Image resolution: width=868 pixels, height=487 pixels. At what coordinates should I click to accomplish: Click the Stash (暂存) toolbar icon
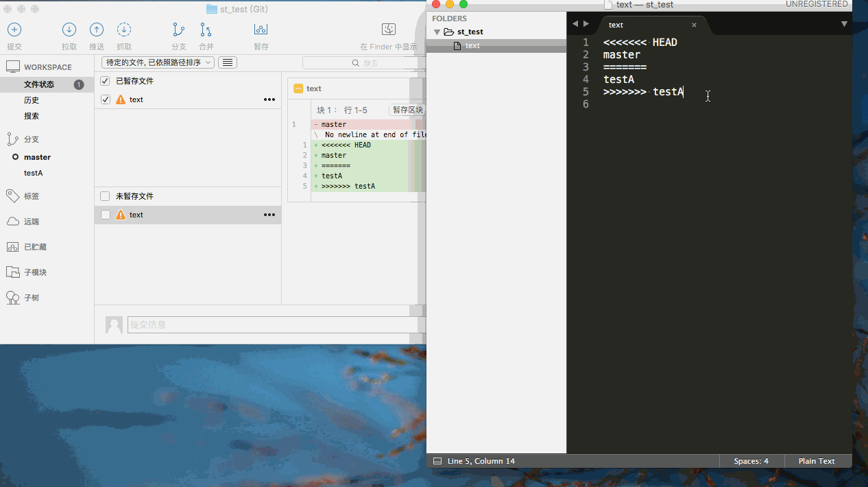[x=261, y=29]
